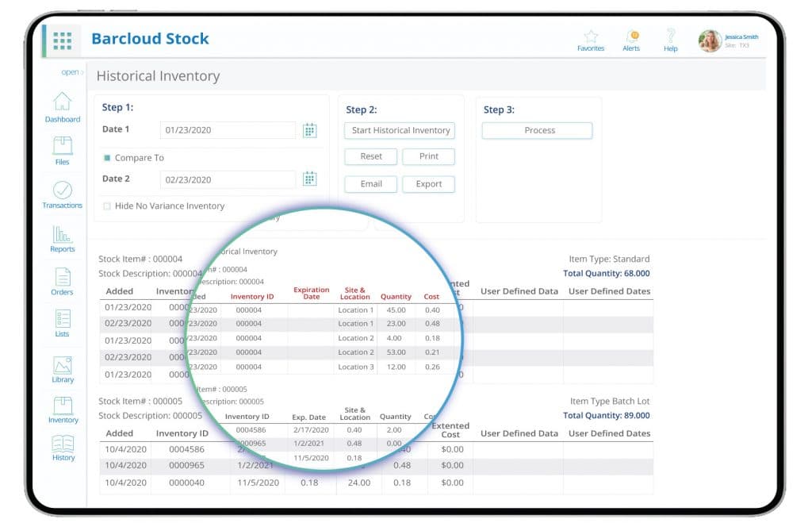This screenshot has width=812, height=523.
Task: Click the Date 1 input field
Action: [x=228, y=130]
